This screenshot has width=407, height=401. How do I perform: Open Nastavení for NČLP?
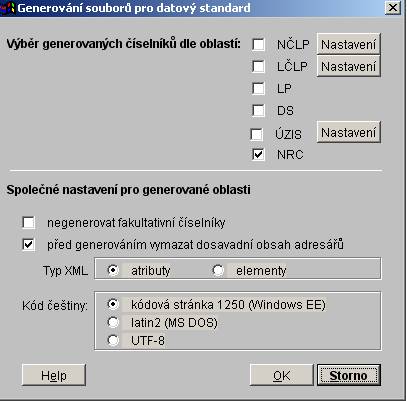pos(348,44)
